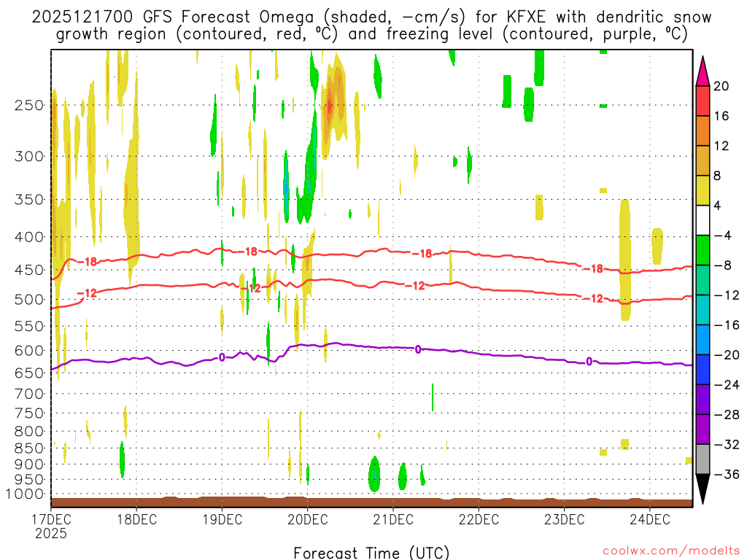
Task: Click the purple 0 freezing-level label near 19DEC
Action: [x=222, y=357]
